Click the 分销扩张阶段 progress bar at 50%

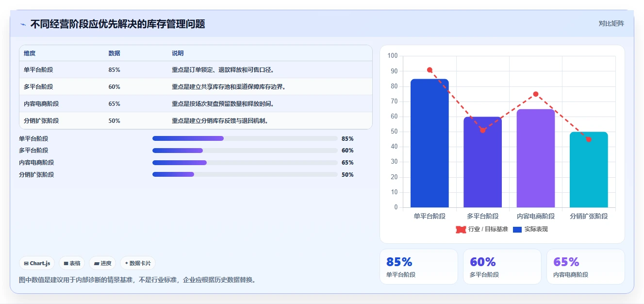click(x=245, y=175)
